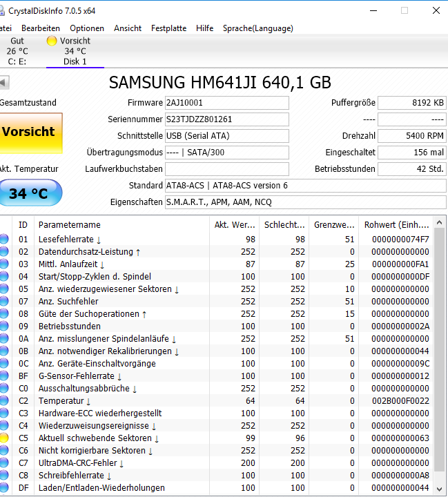
Task: Click status orb for Wiederzuweisungsereignisse row
Action: [x=4, y=425]
